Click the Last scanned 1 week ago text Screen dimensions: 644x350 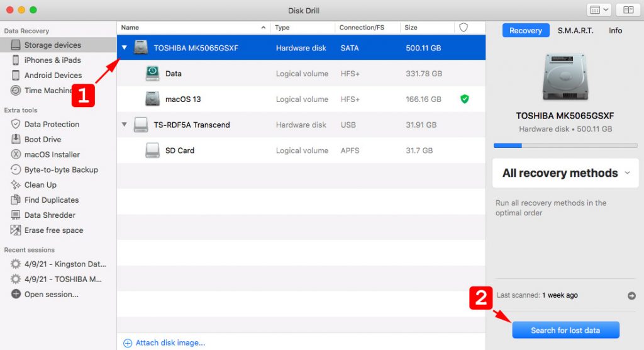(x=537, y=295)
